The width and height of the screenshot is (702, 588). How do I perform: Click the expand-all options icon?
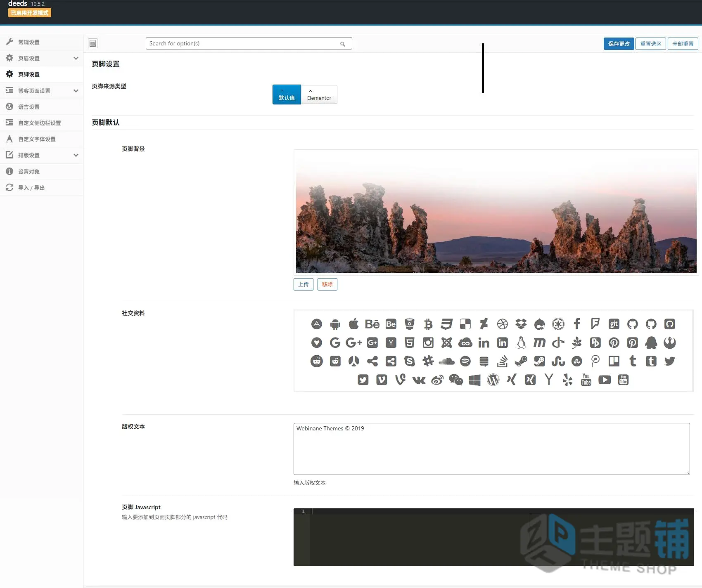click(x=93, y=43)
